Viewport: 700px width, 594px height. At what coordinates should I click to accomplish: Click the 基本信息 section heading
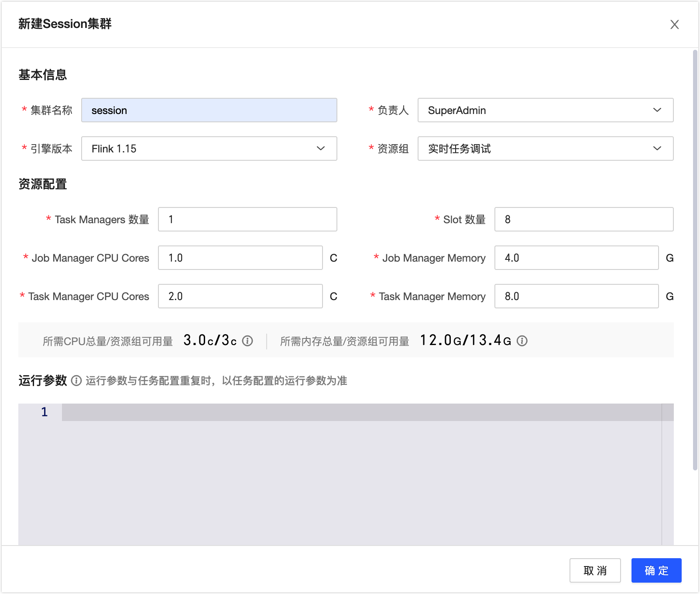coord(43,75)
